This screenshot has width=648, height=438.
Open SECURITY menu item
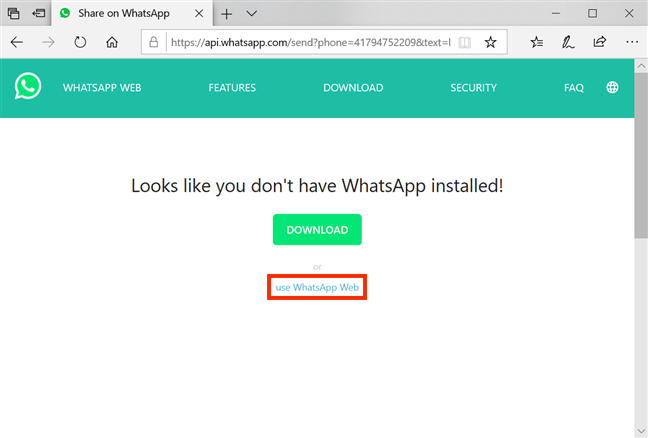click(x=474, y=88)
